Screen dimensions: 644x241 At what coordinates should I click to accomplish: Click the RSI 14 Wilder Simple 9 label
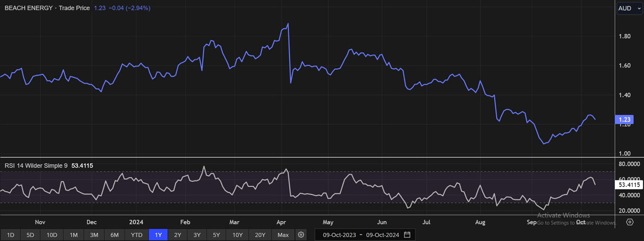(x=36, y=166)
